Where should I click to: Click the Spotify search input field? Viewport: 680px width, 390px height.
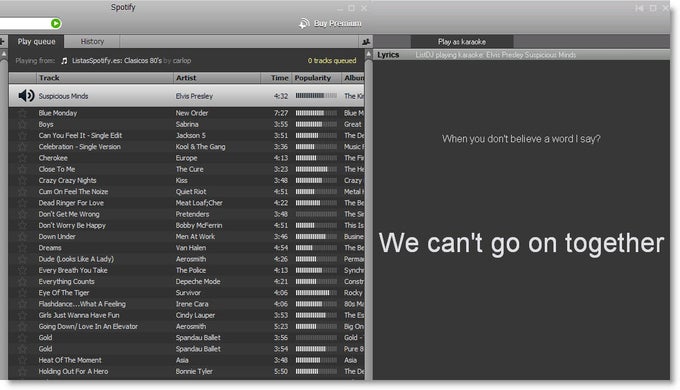[x=25, y=23]
